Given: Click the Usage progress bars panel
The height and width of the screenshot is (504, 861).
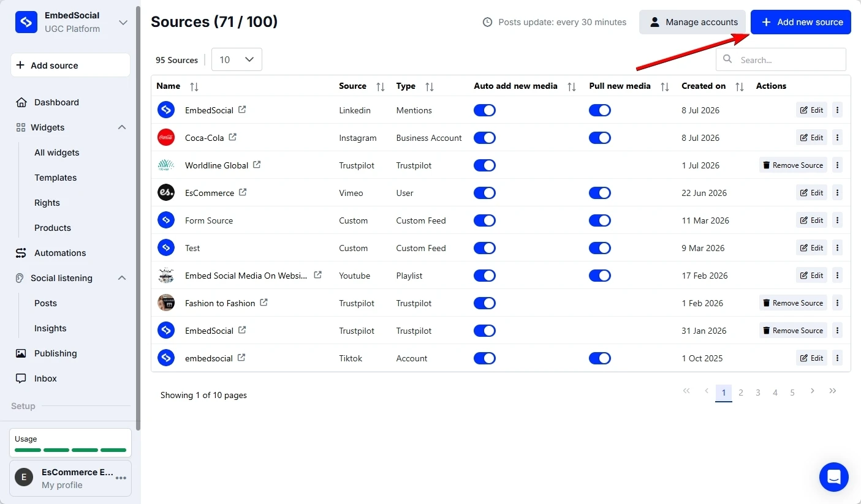Looking at the screenshot, I should [70, 443].
